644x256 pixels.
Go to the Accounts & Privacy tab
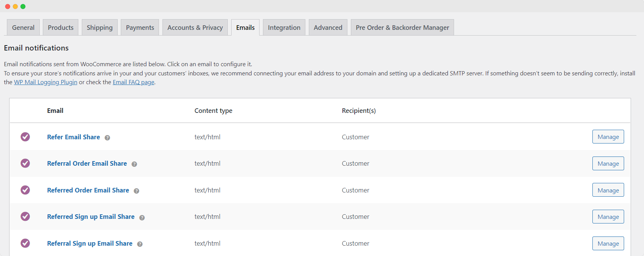pos(195,28)
